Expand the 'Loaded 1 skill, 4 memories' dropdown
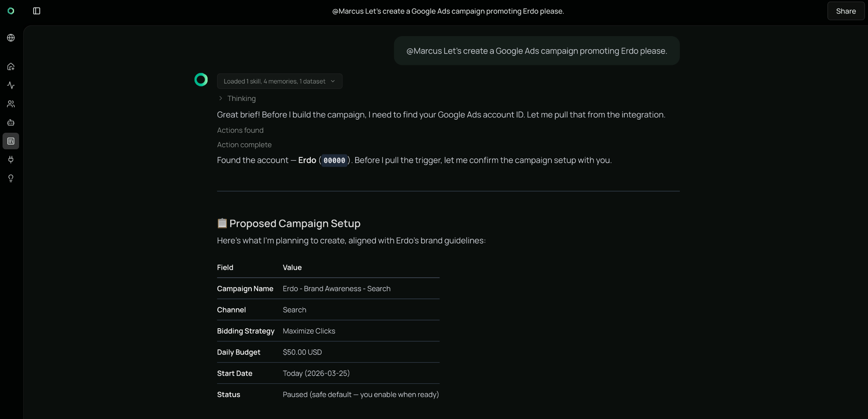 point(279,81)
